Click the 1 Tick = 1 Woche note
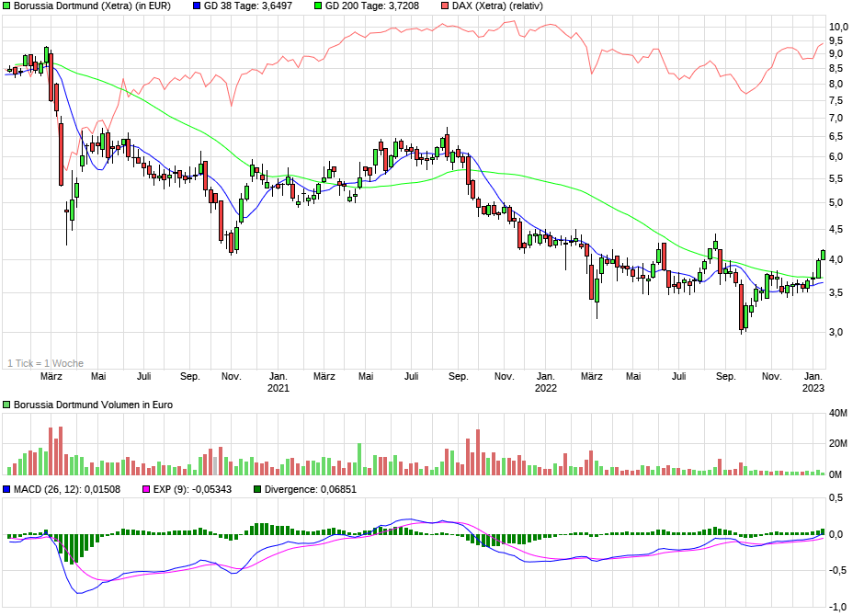This screenshot has width=864, height=616. click(46, 364)
